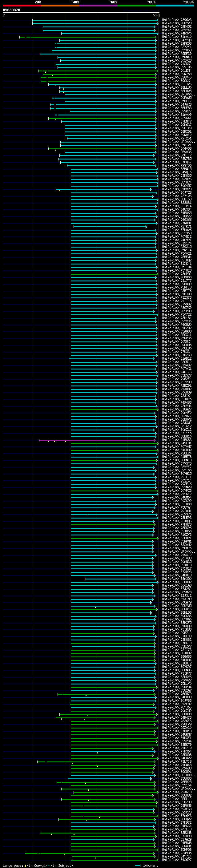Screen dimensions: 197x868
Task: Select hit label UniRef100_P69376
Action: [177, 514]
